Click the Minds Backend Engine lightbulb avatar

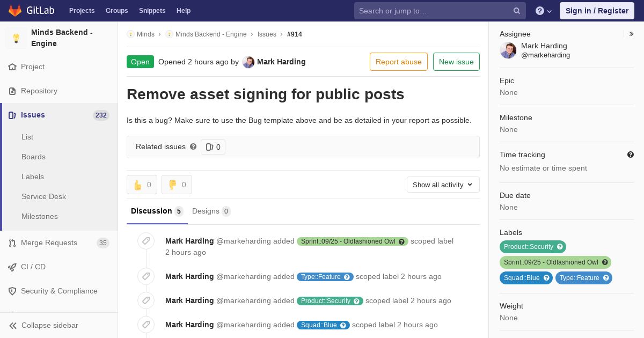(16, 38)
